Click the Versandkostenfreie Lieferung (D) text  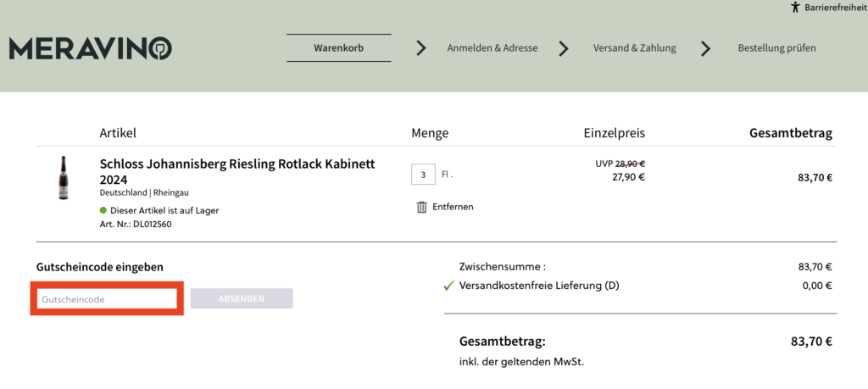(539, 286)
